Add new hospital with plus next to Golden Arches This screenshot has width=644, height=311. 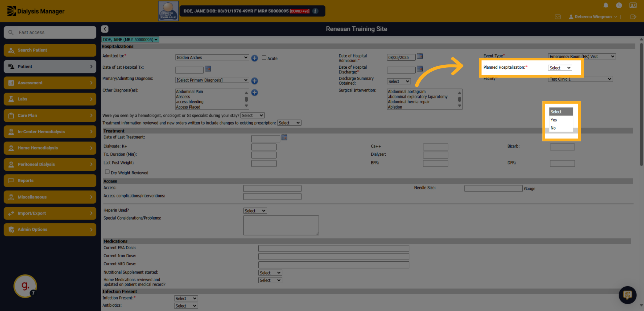[254, 58]
